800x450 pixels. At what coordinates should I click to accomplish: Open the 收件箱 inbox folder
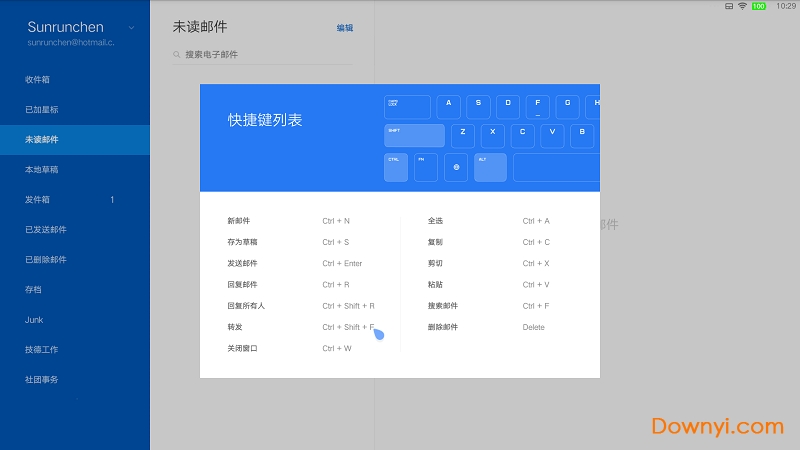(38, 79)
